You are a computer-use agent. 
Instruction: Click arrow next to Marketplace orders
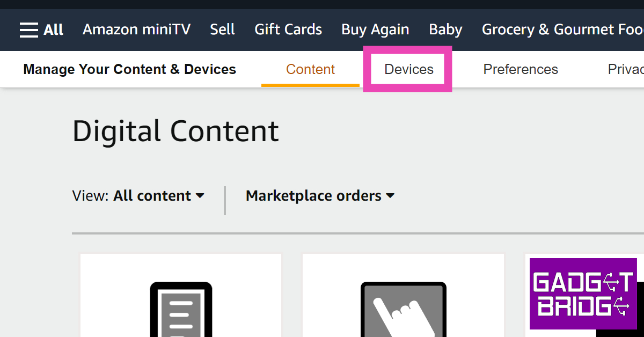coord(390,196)
